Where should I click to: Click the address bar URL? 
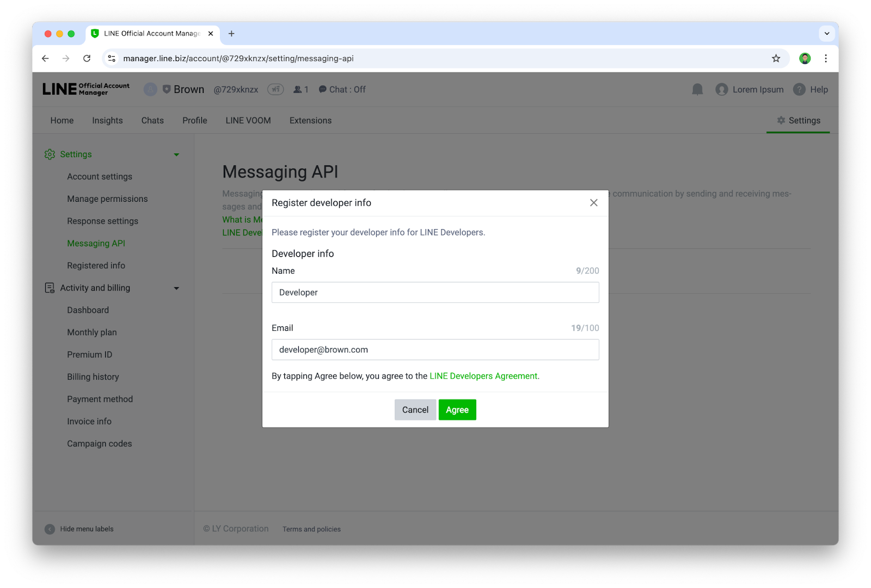point(238,58)
